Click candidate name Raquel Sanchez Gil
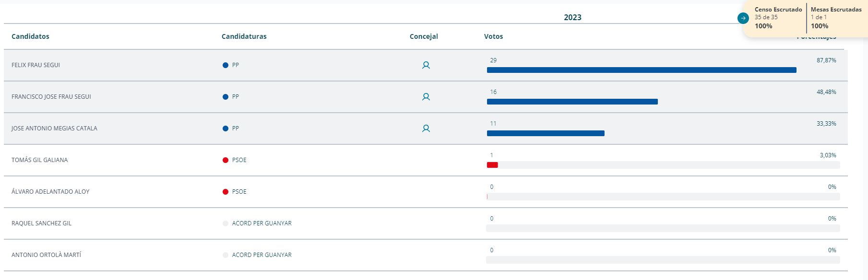868x280 pixels. click(x=41, y=223)
